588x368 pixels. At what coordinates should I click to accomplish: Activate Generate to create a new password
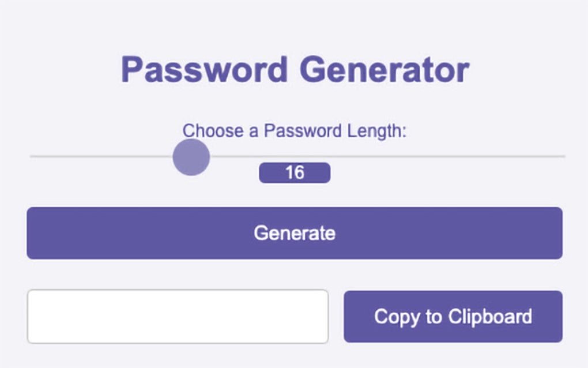[294, 232]
